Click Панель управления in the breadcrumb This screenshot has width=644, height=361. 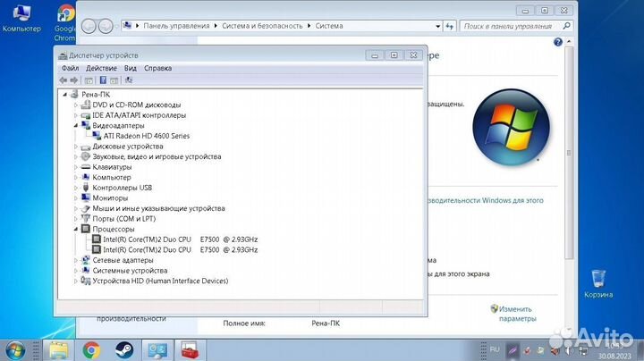(x=176, y=26)
